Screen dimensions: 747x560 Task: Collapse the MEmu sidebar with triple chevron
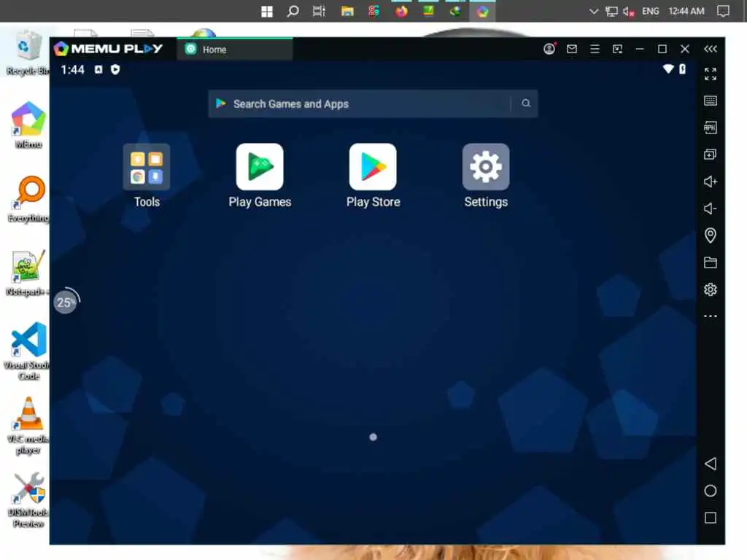coord(711,49)
